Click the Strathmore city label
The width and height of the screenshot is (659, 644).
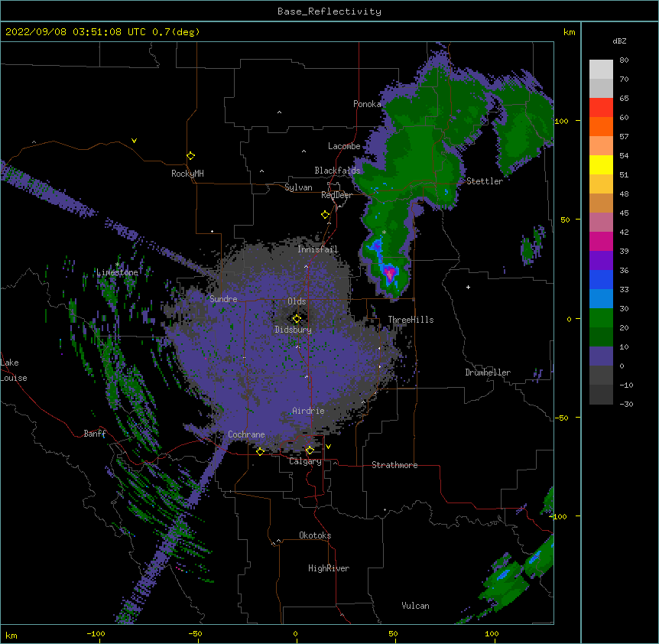pos(394,465)
